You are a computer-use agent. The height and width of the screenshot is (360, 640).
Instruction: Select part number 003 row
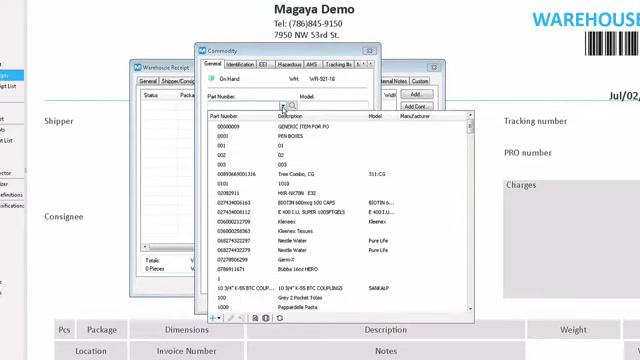click(x=338, y=164)
